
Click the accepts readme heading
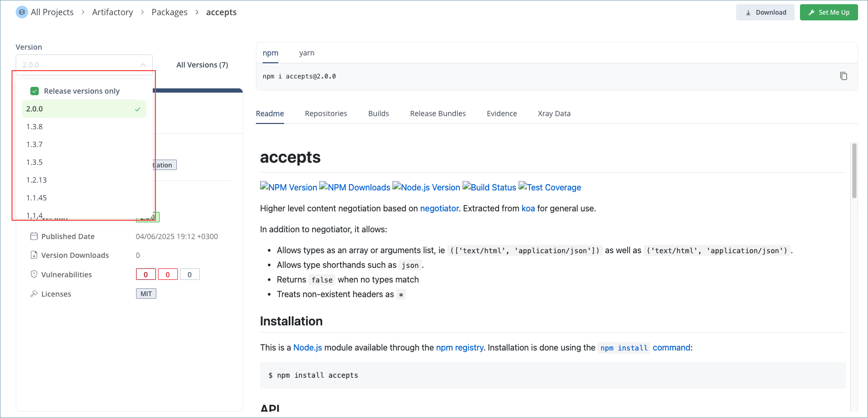pyautogui.click(x=290, y=157)
